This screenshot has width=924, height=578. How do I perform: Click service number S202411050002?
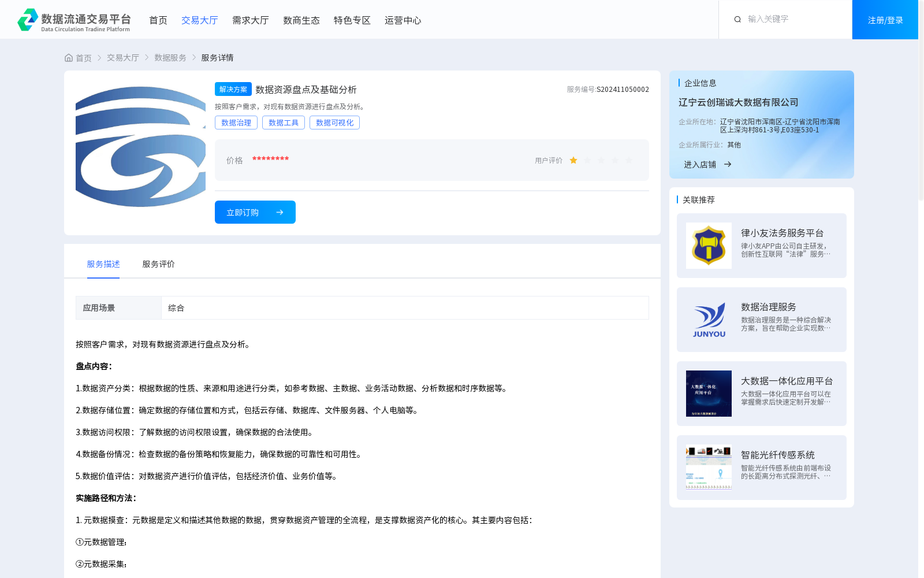coord(623,90)
